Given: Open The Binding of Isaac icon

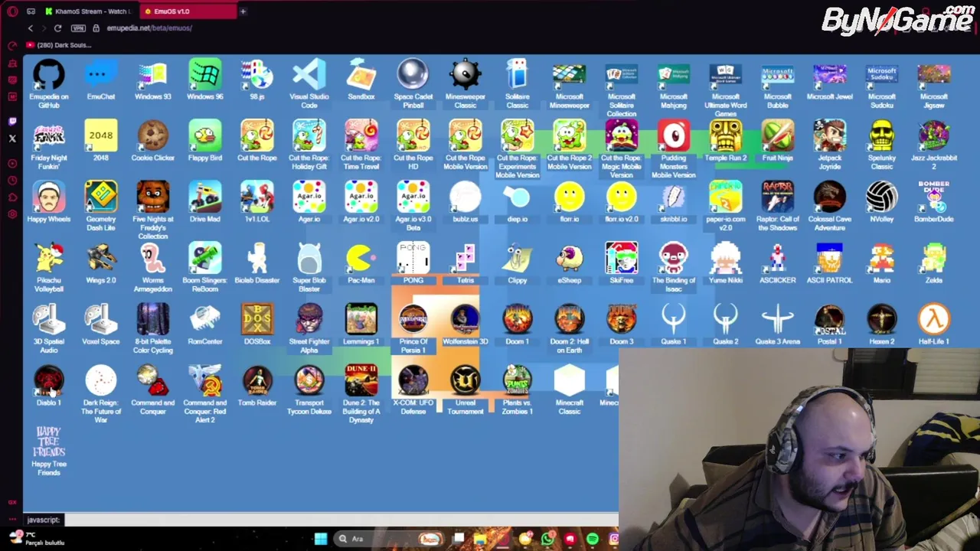Looking at the screenshot, I should [x=674, y=266].
